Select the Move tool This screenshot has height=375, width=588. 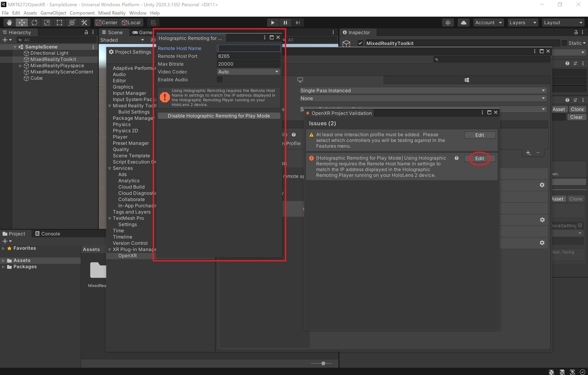point(22,23)
